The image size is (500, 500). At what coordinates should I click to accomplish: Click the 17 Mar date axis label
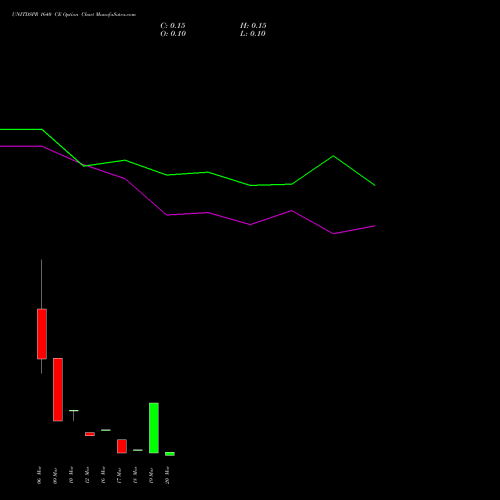(119, 475)
